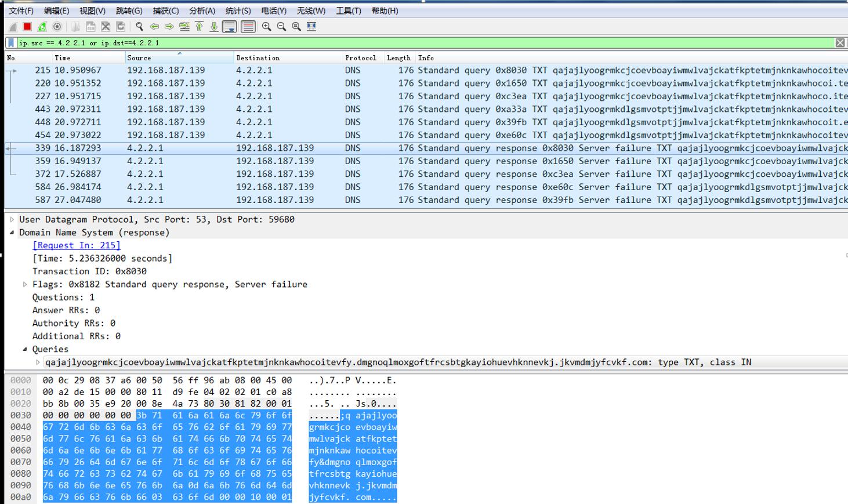The width and height of the screenshot is (848, 504).
Task: Open the 分析(A) menu
Action: pyautogui.click(x=202, y=10)
